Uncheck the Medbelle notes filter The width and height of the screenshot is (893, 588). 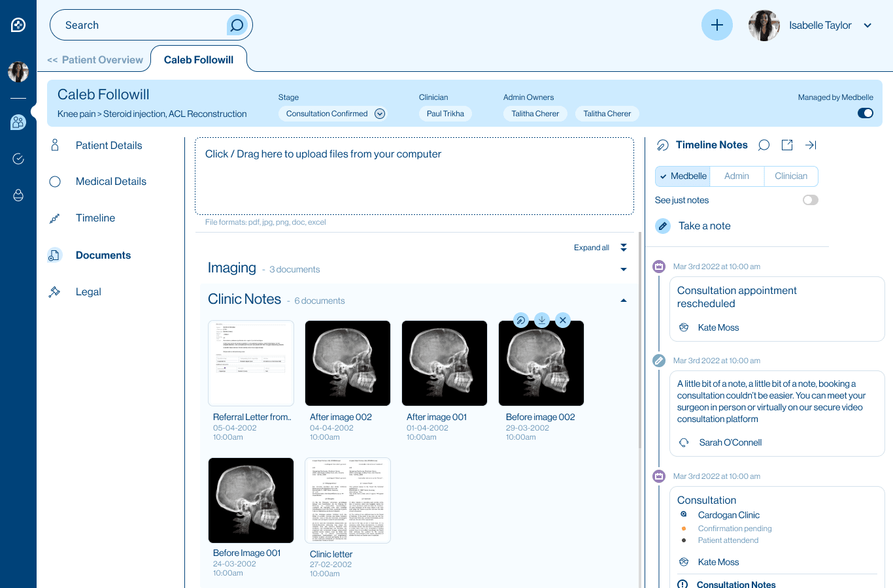[682, 176]
